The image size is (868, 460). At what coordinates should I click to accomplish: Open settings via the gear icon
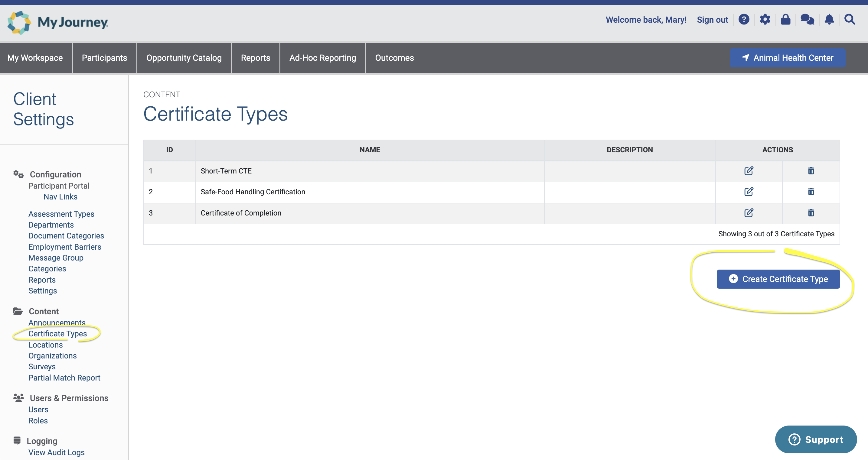pyautogui.click(x=765, y=20)
